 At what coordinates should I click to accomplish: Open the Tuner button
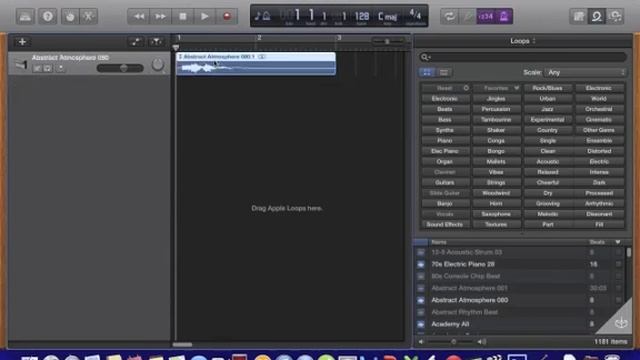pos(468,16)
